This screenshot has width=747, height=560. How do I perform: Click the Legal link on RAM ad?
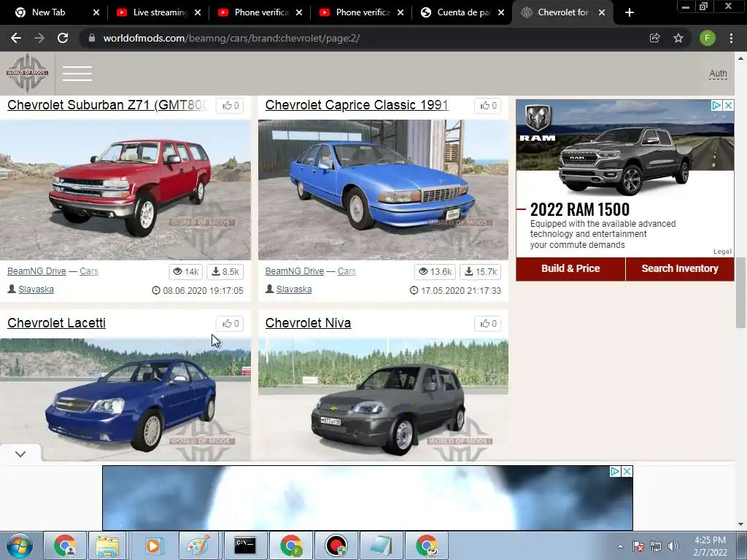pyautogui.click(x=722, y=252)
